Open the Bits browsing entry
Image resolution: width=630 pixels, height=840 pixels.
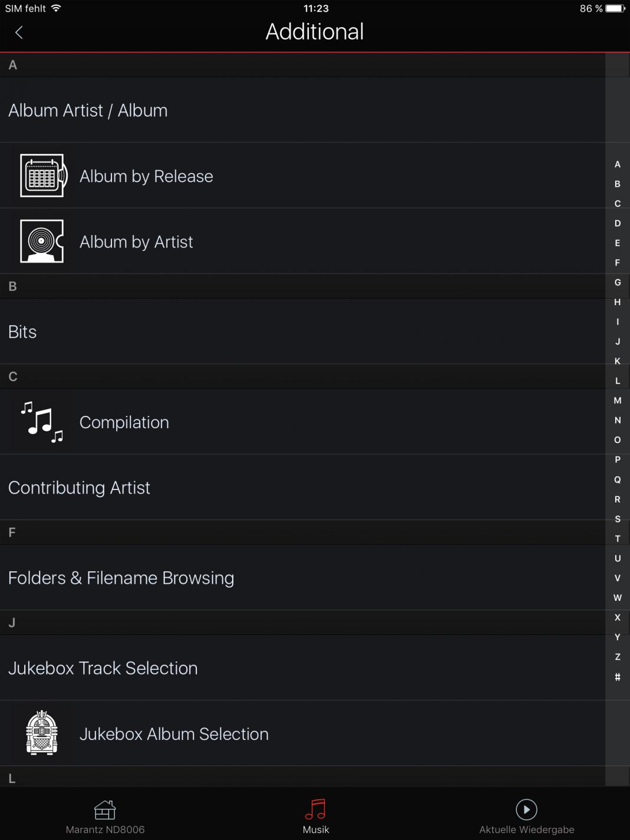click(x=22, y=332)
